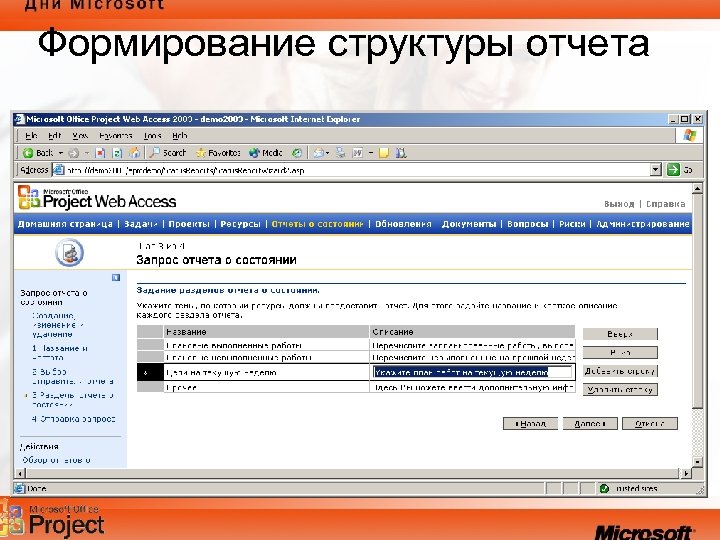Viewport: 720px width, 540px height.
Task: Click the Удалить строку button
Action: click(x=620, y=389)
